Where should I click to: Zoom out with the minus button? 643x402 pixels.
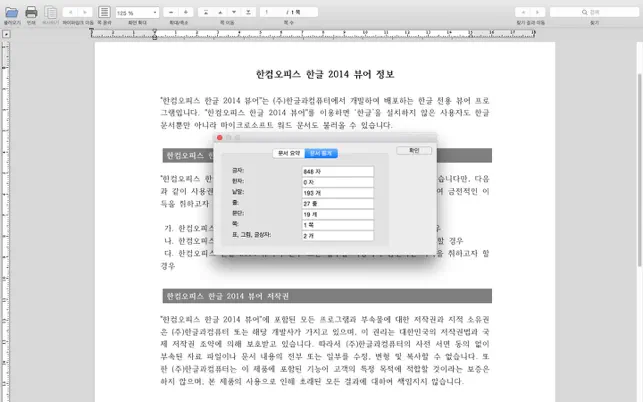[x=171, y=12]
